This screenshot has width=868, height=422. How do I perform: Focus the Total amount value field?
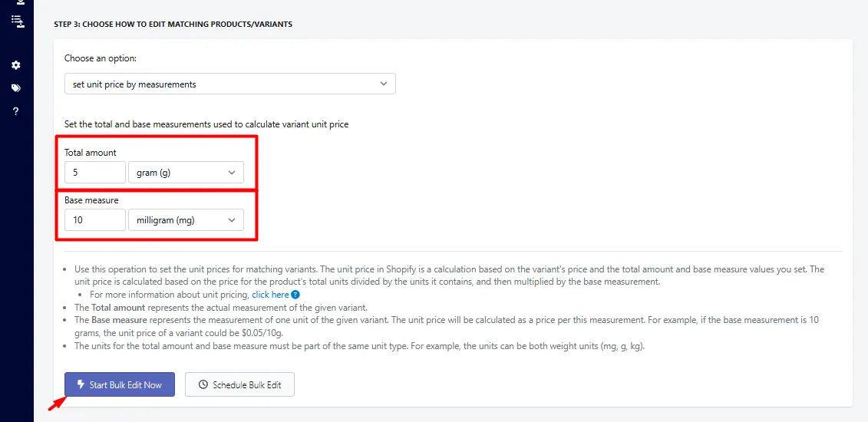pos(95,173)
